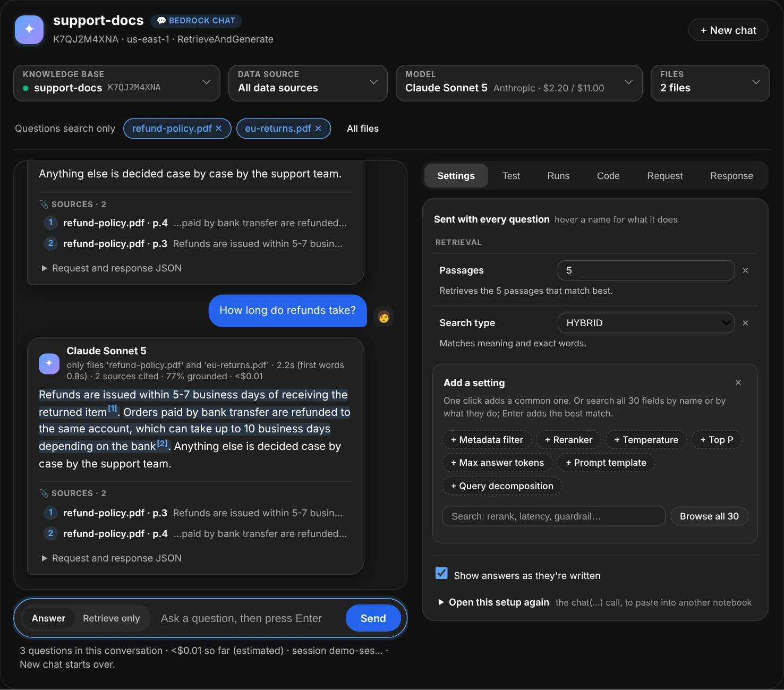Click Browse all 30 settings button

point(709,516)
